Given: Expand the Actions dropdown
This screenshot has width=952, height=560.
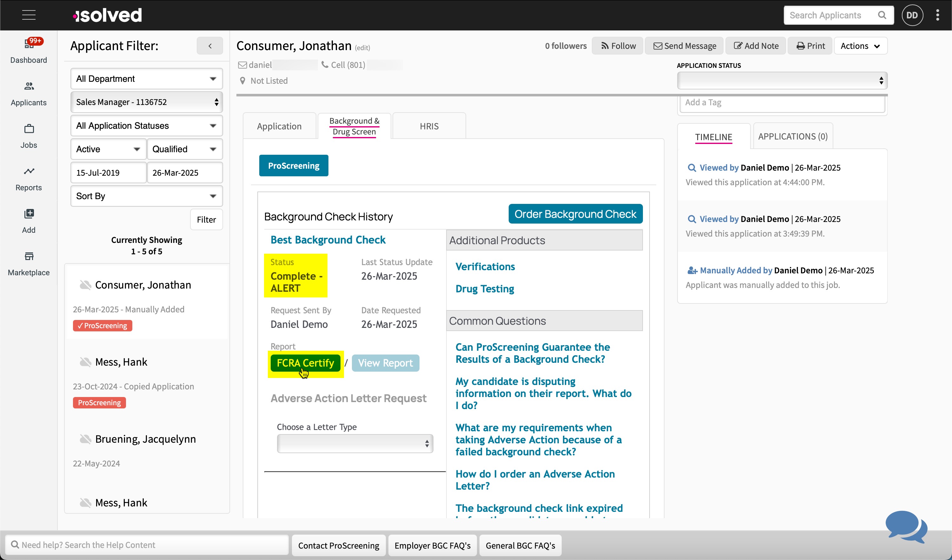Looking at the screenshot, I should pyautogui.click(x=860, y=46).
